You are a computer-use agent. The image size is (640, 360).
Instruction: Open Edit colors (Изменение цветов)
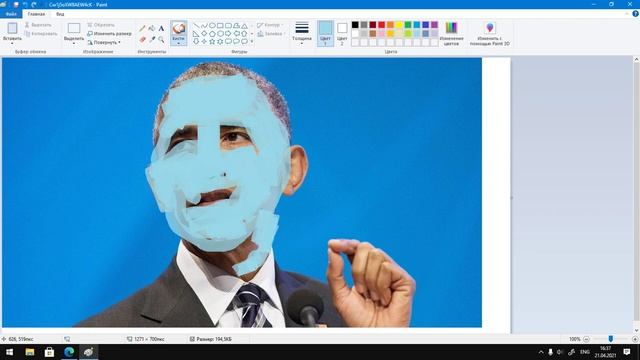[451, 33]
